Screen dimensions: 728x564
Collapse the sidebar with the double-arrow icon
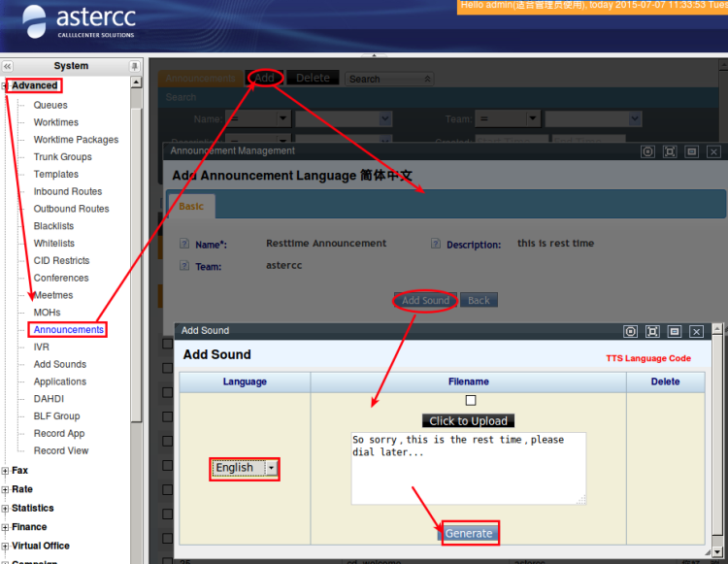tap(8, 66)
